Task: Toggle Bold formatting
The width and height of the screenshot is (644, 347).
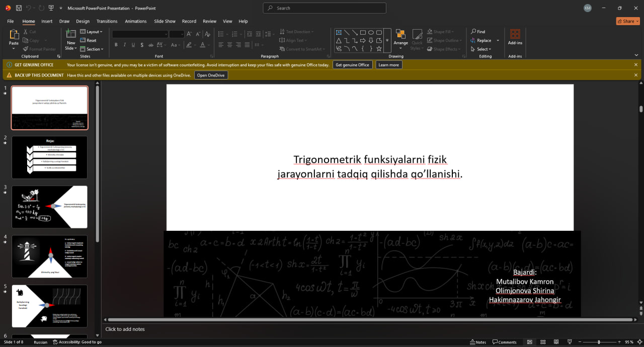Action: pyautogui.click(x=116, y=45)
